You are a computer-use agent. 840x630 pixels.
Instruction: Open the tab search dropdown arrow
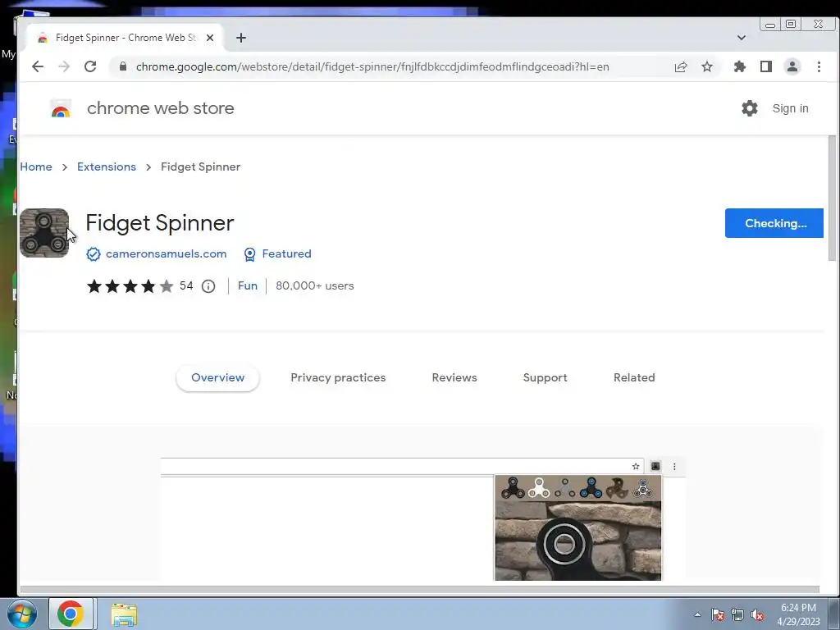tap(742, 38)
